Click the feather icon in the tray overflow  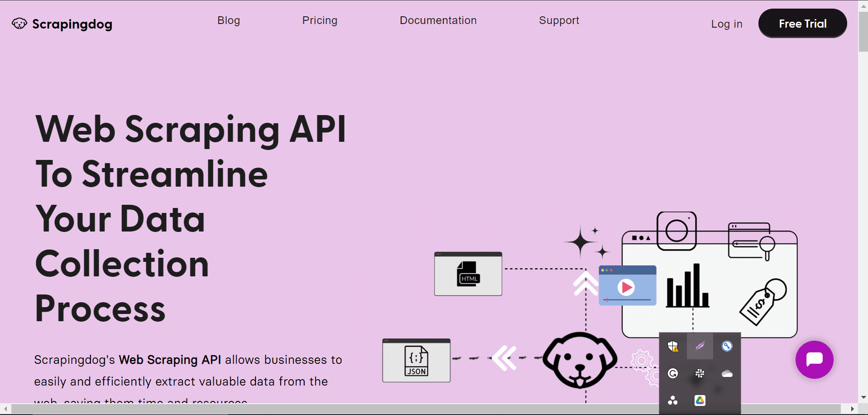pos(700,346)
